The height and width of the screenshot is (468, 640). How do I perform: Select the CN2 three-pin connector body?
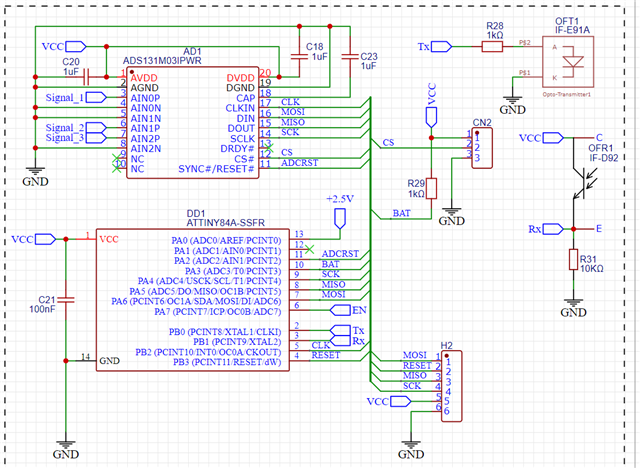pyautogui.click(x=482, y=148)
